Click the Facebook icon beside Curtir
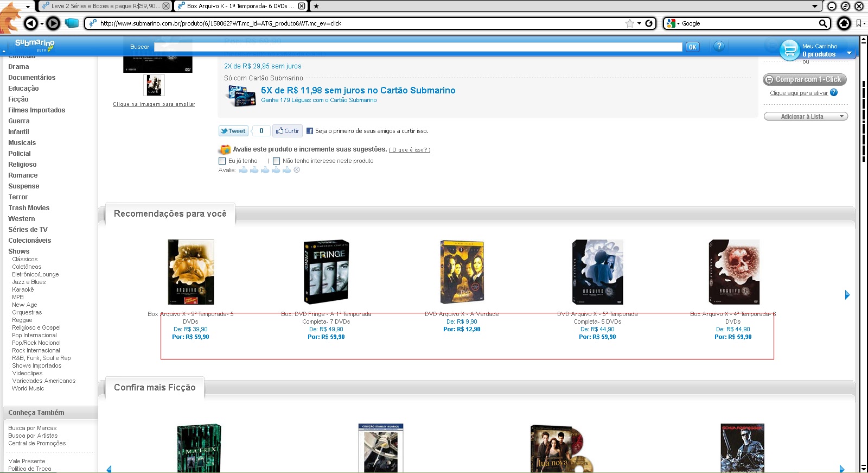 pos(310,131)
